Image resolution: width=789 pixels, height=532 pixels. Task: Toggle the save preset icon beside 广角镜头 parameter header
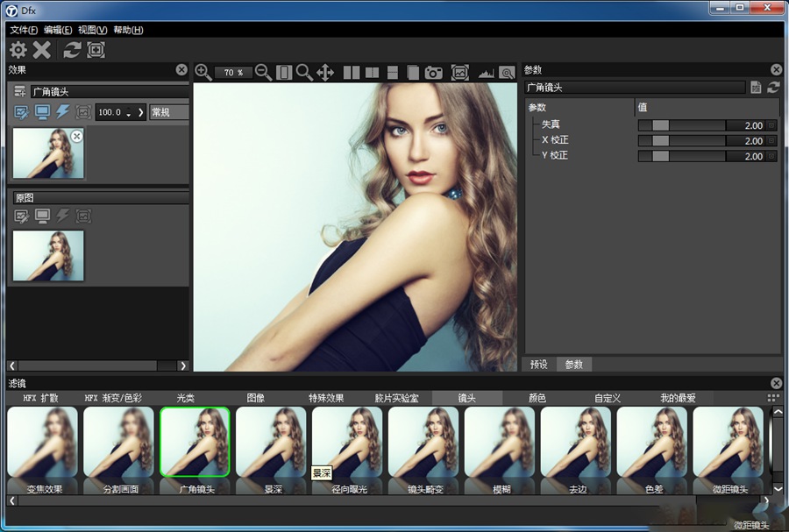point(756,87)
